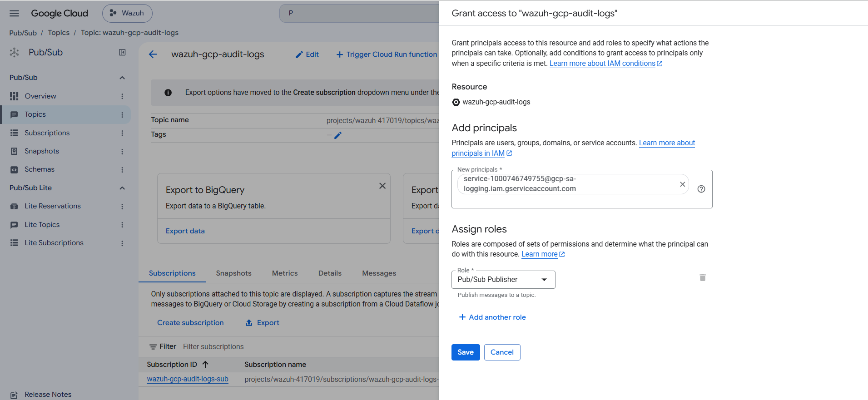Image resolution: width=868 pixels, height=400 pixels.
Task: Go to Topics breadcrumb
Action: (x=59, y=33)
